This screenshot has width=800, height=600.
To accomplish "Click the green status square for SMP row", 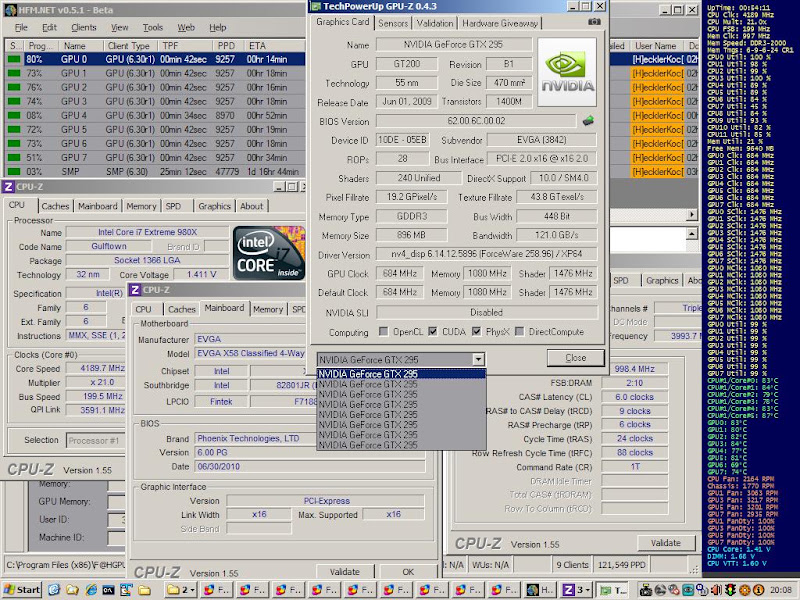I will [x=14, y=171].
